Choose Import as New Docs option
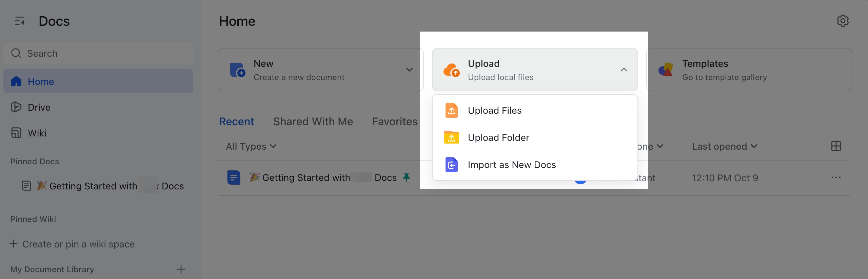Image resolution: width=868 pixels, height=279 pixels. pyautogui.click(x=535, y=165)
